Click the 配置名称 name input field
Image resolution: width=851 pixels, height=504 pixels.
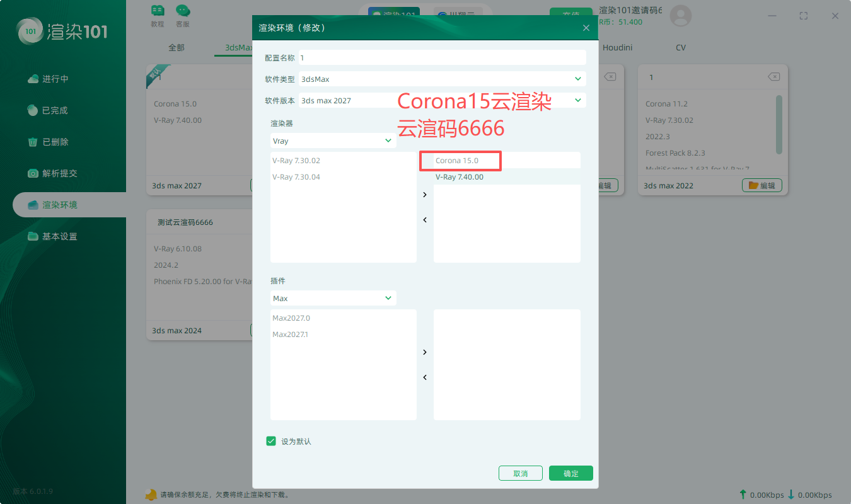tap(443, 57)
